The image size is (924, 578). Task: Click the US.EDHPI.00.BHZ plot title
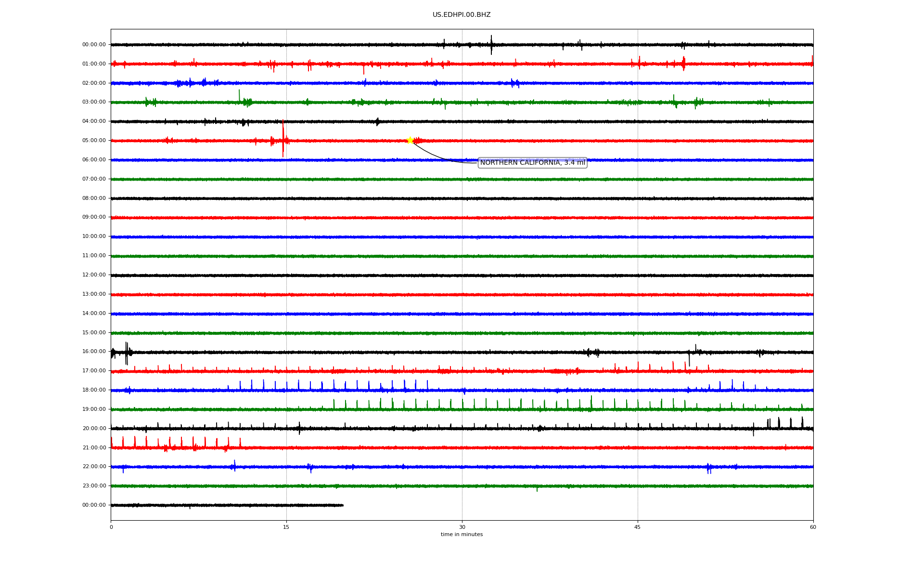click(x=461, y=15)
